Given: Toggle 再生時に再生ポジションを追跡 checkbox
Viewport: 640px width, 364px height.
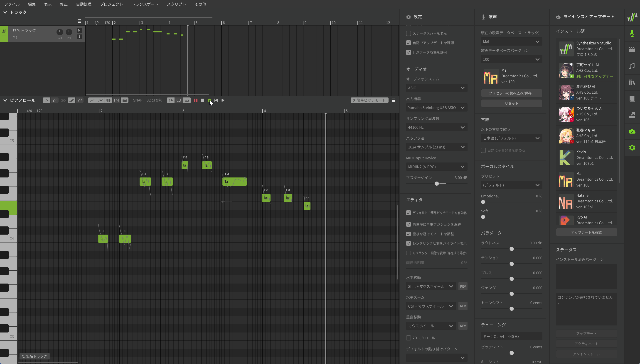Looking at the screenshot, I should (x=409, y=224).
